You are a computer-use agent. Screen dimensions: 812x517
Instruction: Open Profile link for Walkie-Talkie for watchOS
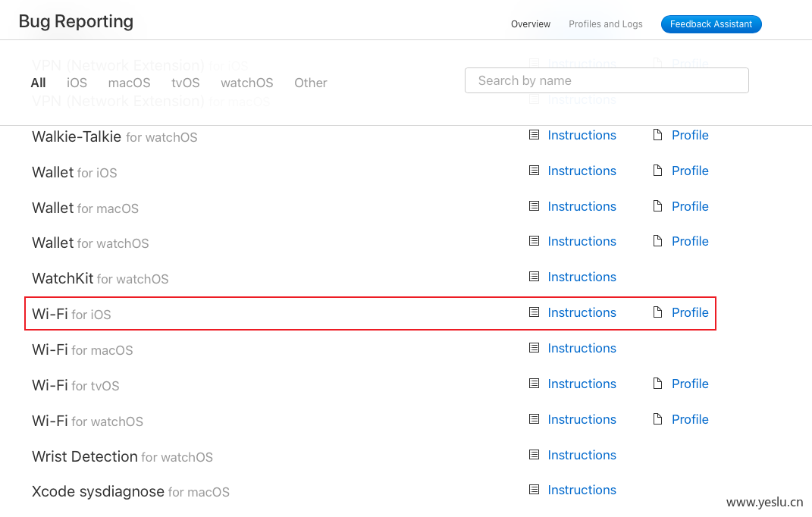point(690,135)
